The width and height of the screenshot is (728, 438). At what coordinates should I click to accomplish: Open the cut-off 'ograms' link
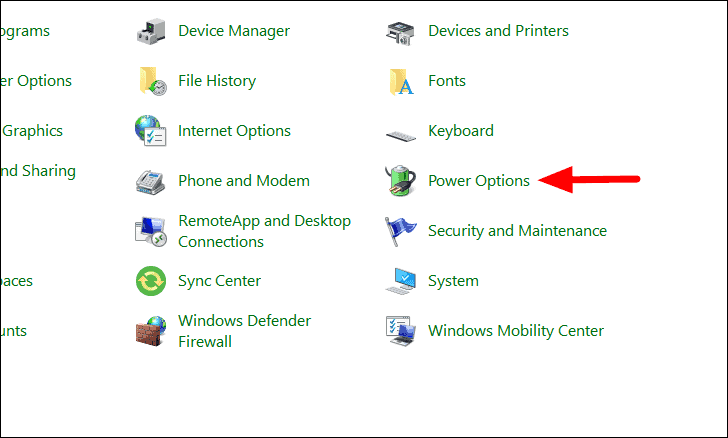[25, 31]
